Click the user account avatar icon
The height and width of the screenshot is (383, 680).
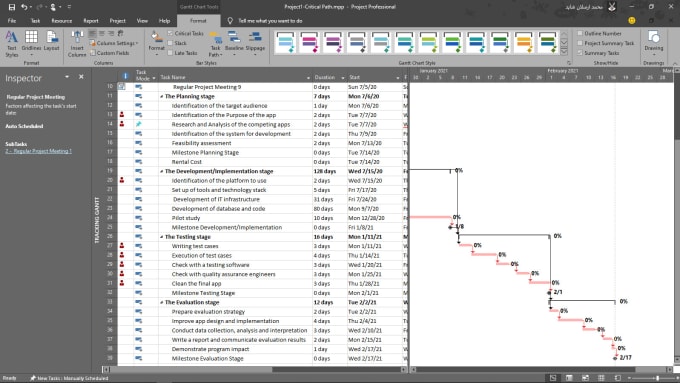[x=612, y=7]
